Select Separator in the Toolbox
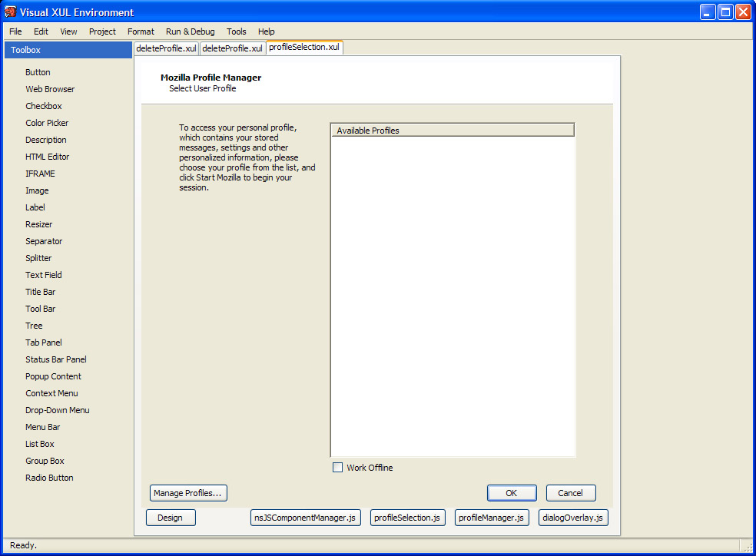The image size is (756, 556). click(x=44, y=241)
